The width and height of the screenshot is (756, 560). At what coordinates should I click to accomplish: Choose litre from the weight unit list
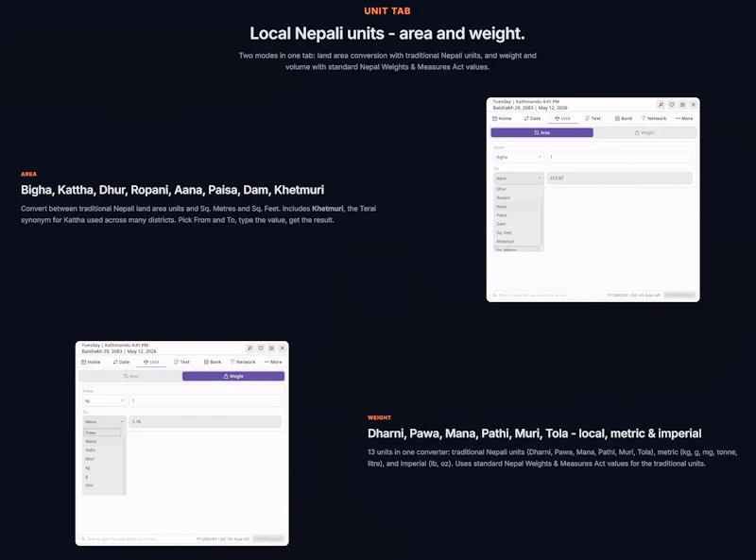(102, 484)
